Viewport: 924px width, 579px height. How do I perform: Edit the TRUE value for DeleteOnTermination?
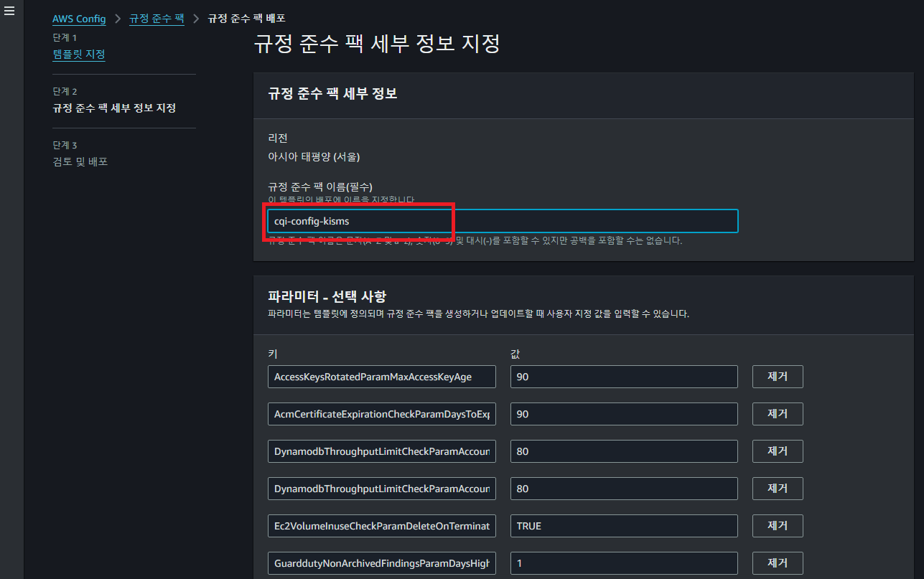[x=623, y=525]
